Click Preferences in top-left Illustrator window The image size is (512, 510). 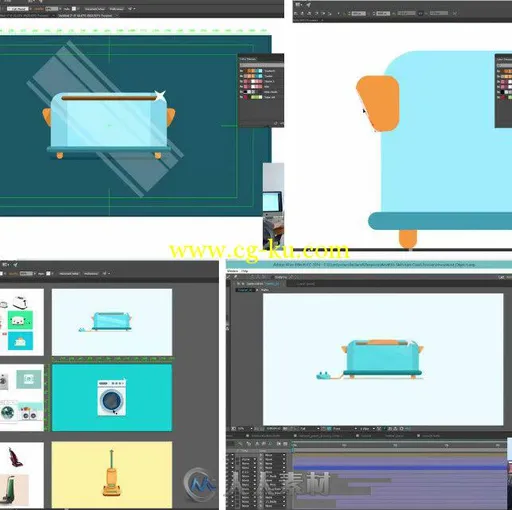coord(117,9)
